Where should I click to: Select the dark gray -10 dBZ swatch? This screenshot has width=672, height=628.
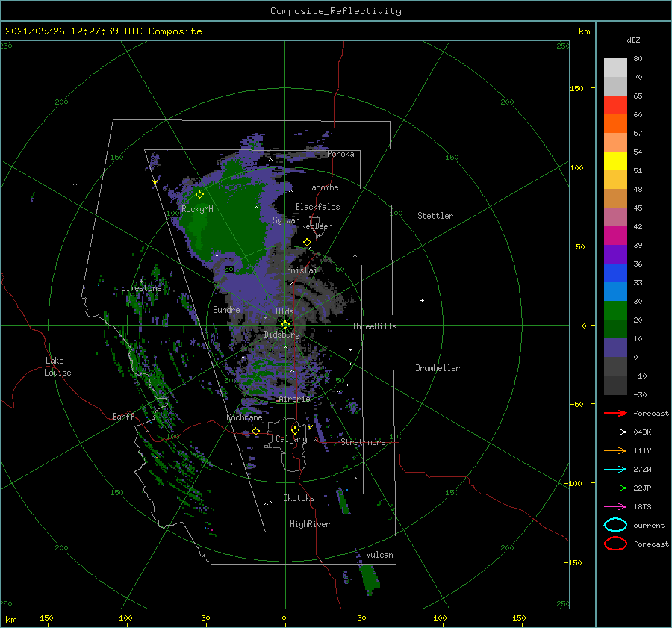click(x=615, y=385)
